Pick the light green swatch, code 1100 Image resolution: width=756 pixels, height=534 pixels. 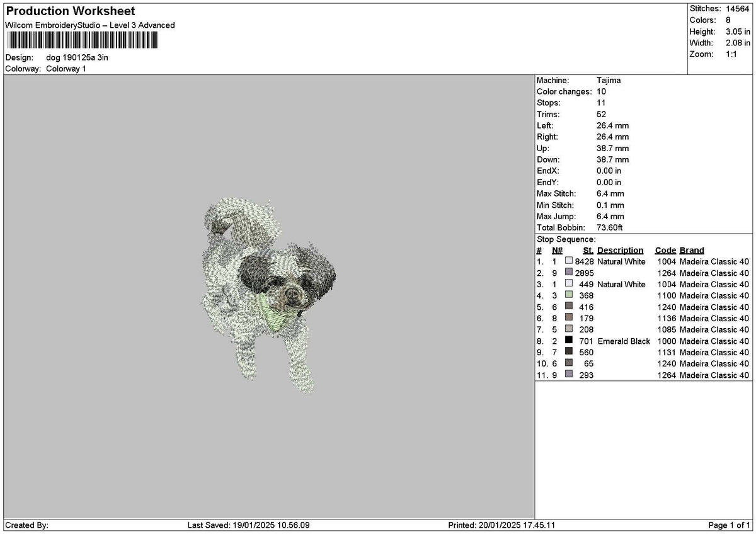click(x=569, y=295)
